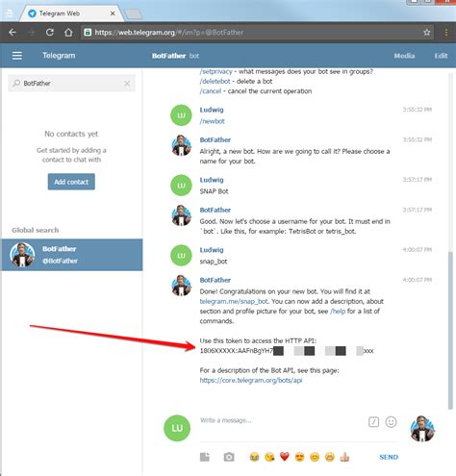Click the 'Global search' heading
This screenshot has height=476, width=456.
(36, 230)
